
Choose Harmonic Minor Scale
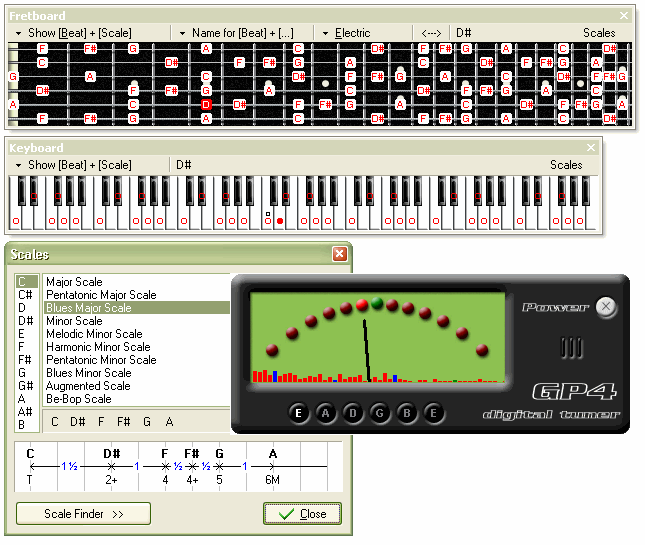[x=137, y=347]
